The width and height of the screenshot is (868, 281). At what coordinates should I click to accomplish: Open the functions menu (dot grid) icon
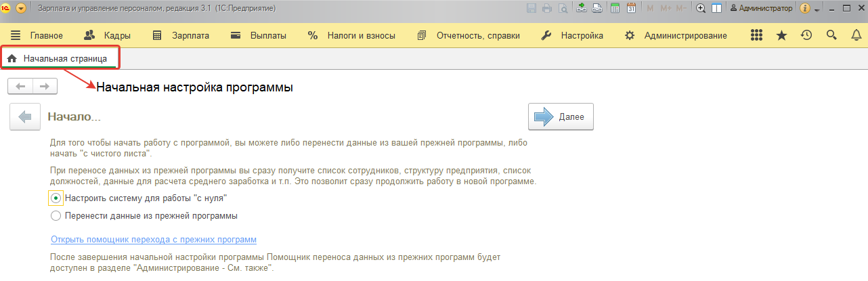click(x=757, y=35)
